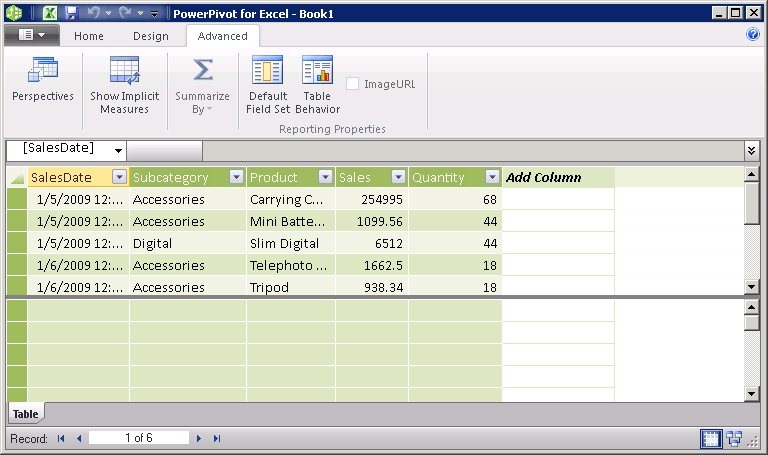Click the Switch to Excel workbook icon

tap(49, 13)
